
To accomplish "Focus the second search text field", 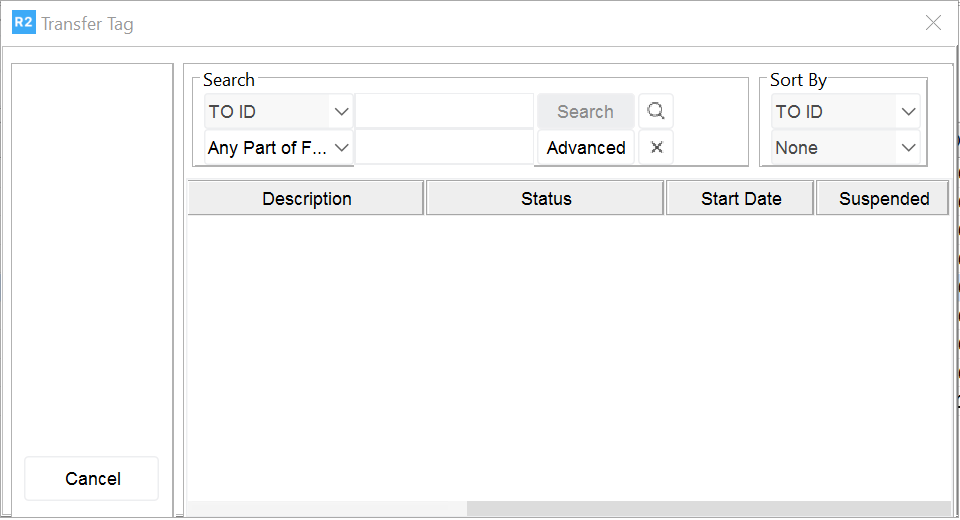I will [x=444, y=147].
